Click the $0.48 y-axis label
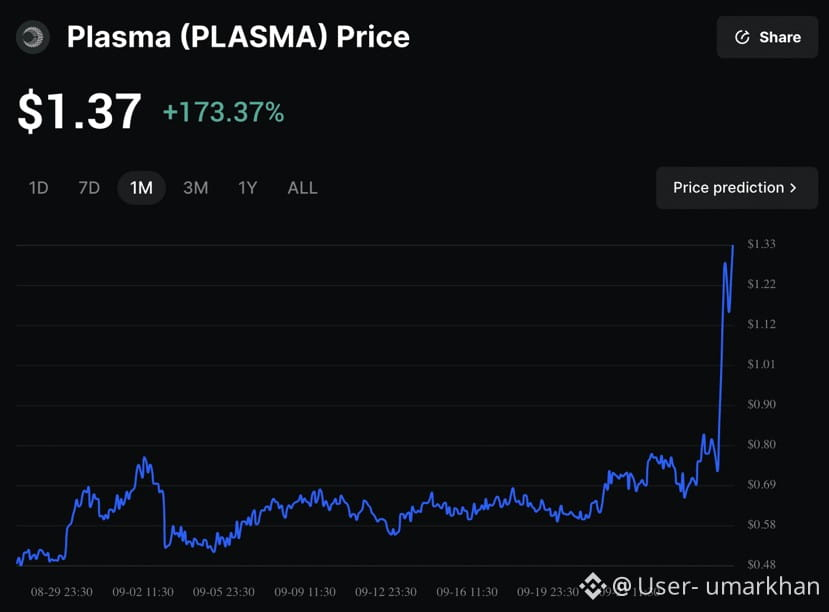This screenshot has width=829, height=612. [762, 564]
